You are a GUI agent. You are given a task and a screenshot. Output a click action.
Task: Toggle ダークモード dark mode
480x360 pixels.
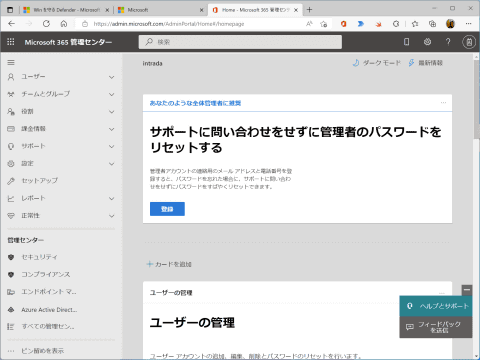(x=377, y=63)
